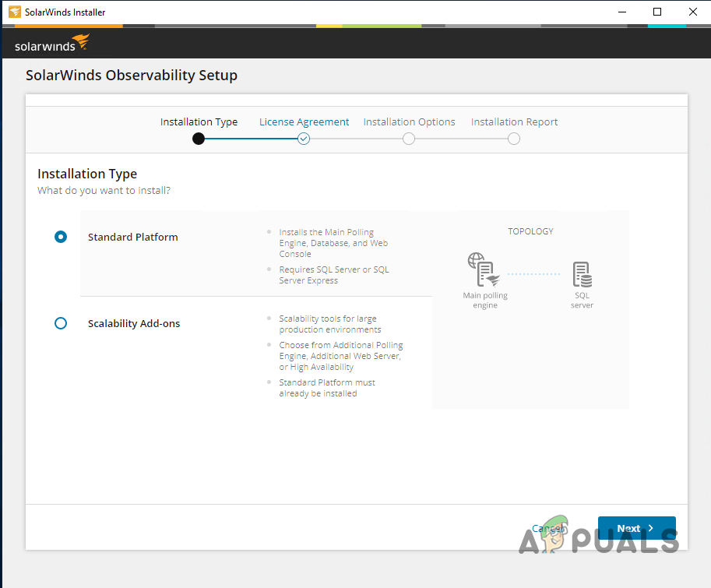Screen dimensions: 711x588
Task: Click the Installation Options progress circle
Action: pyautogui.click(x=409, y=139)
